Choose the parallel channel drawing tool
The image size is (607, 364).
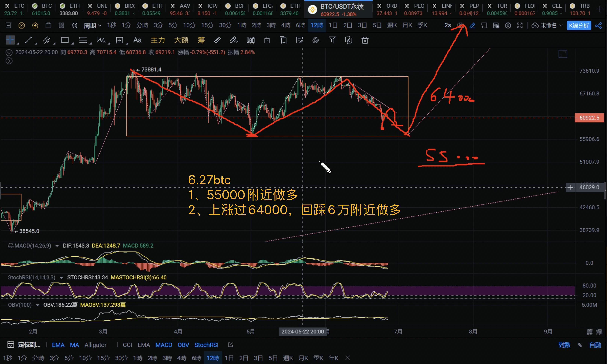coord(47,40)
